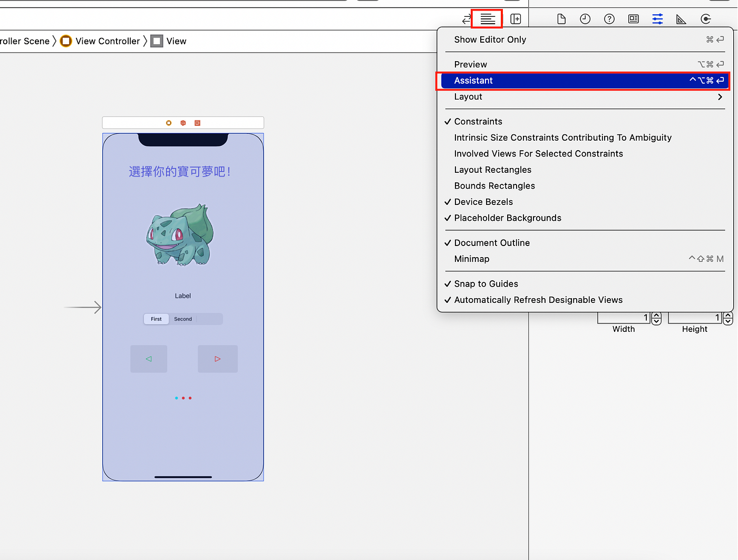Open the File inspector
Viewport: 738px width, 560px height.
click(x=561, y=19)
